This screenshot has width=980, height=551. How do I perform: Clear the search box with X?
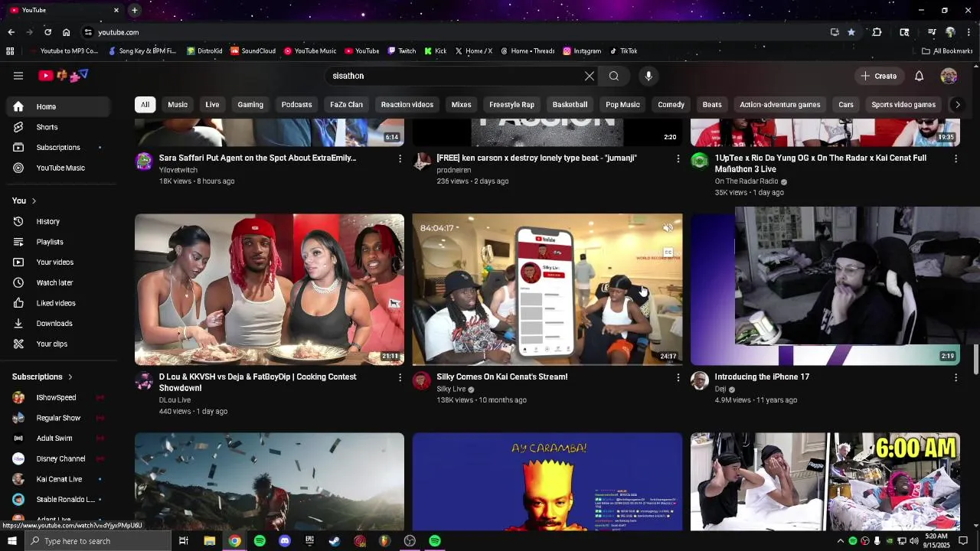point(590,76)
